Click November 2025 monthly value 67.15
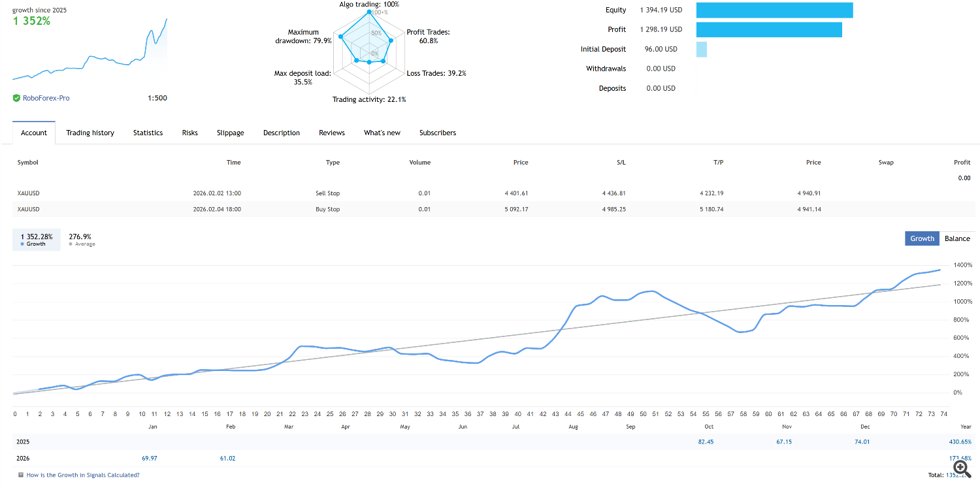Screen dimensions: 980x486 (784, 442)
